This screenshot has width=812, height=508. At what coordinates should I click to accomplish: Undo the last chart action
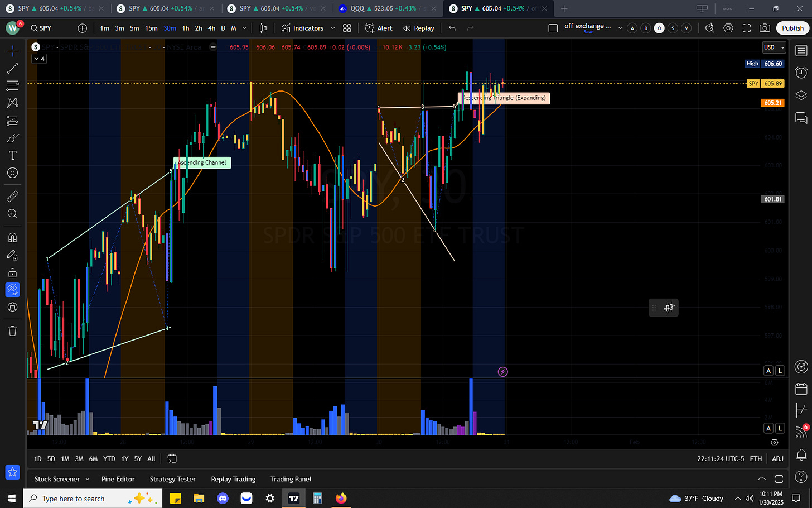click(452, 28)
